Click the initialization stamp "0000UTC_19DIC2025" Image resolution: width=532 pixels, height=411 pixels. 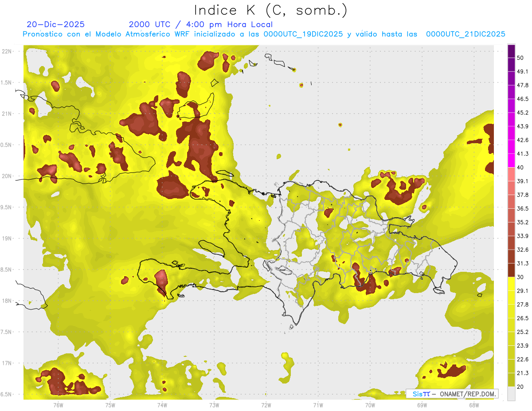[303, 34]
